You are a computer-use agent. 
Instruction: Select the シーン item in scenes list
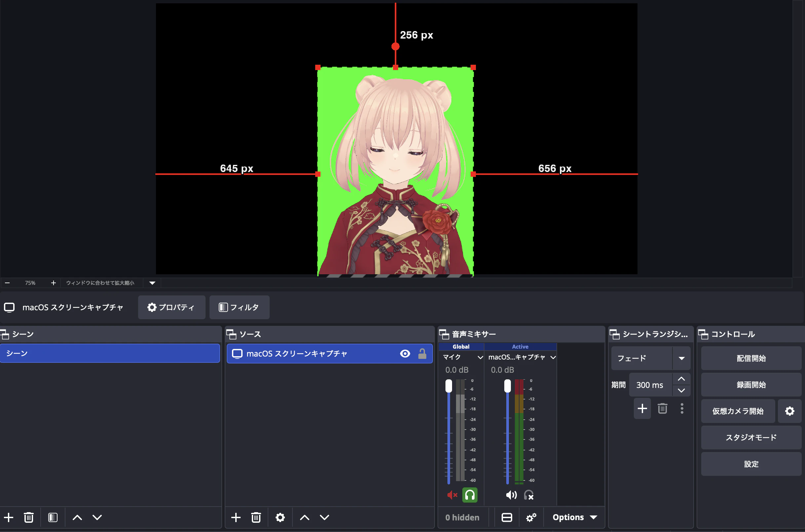110,354
